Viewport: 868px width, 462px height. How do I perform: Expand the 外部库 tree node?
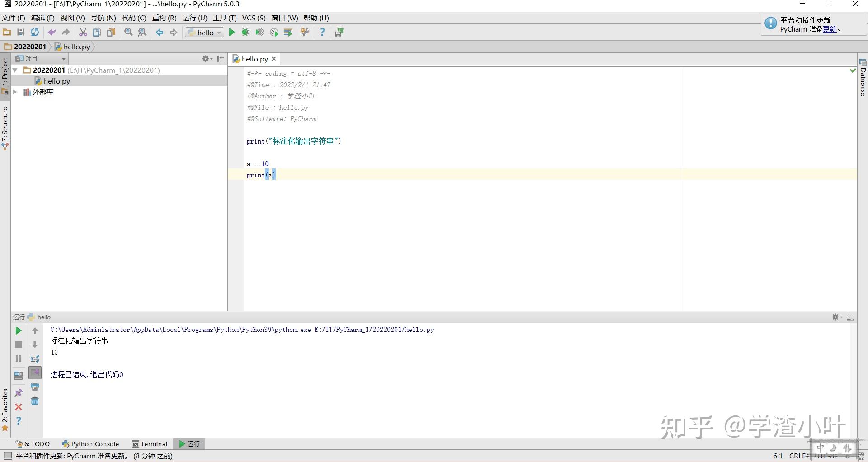pos(15,92)
